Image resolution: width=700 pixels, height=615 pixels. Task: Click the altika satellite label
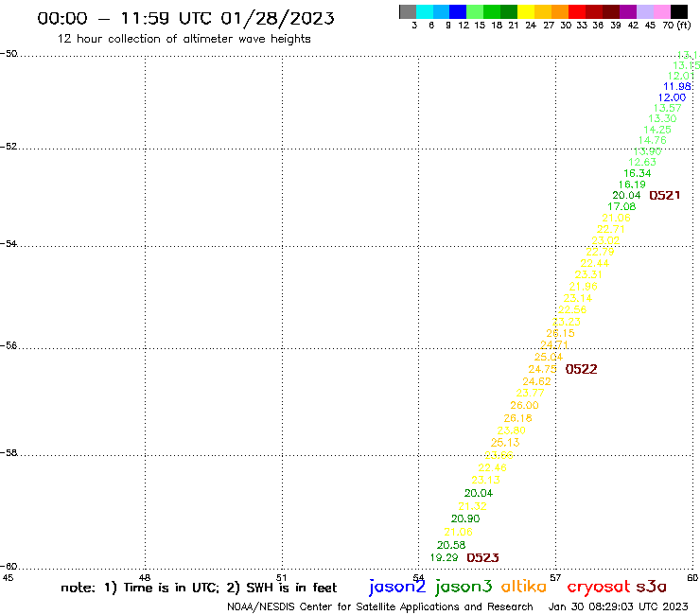pos(523,587)
